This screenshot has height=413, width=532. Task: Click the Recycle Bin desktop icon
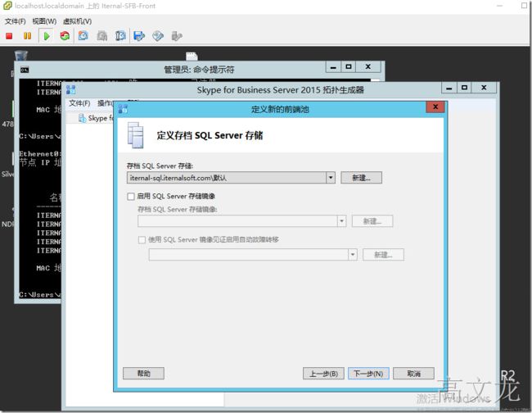pos(21,56)
